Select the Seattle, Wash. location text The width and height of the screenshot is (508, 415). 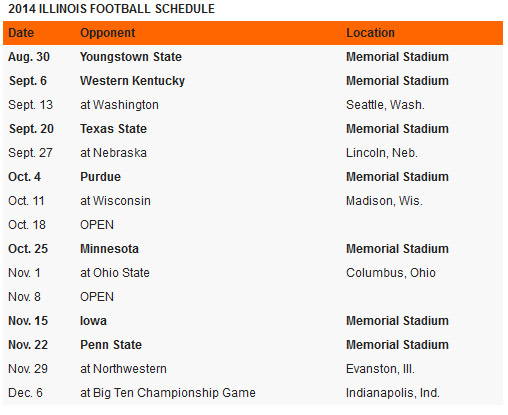coord(385,105)
